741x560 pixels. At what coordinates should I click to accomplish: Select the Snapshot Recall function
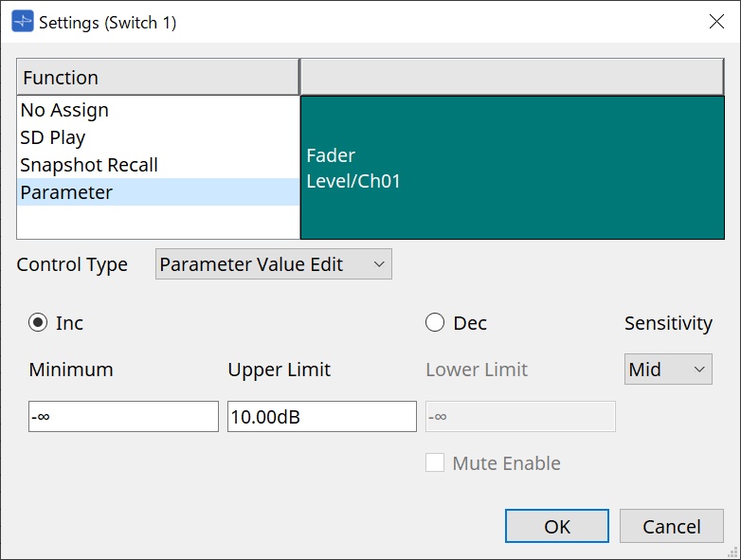click(89, 165)
